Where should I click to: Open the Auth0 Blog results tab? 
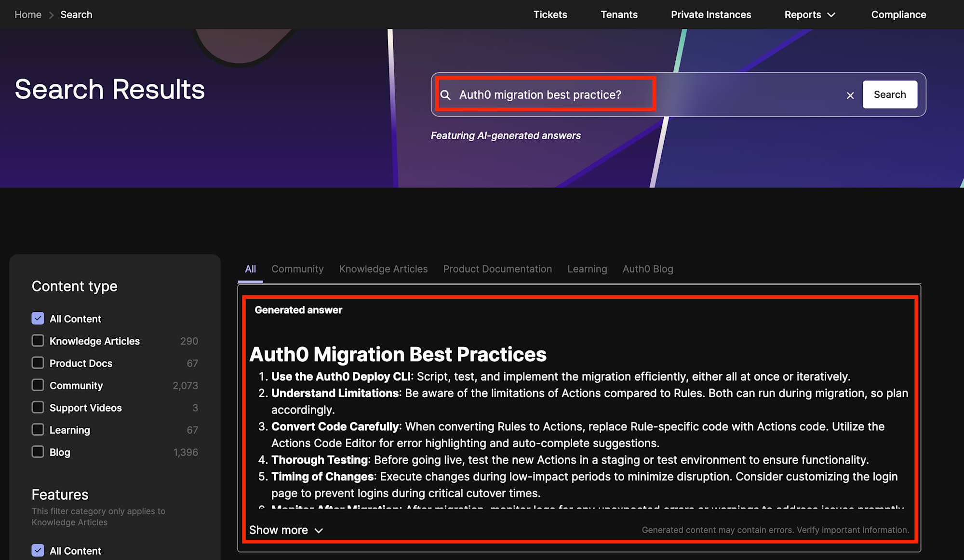pyautogui.click(x=647, y=269)
